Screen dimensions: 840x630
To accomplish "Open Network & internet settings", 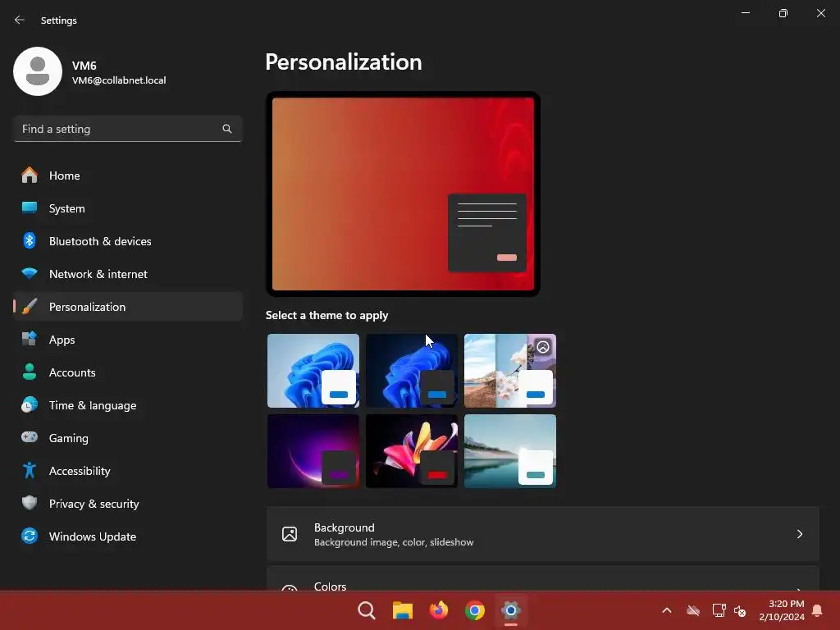I will tap(128, 274).
